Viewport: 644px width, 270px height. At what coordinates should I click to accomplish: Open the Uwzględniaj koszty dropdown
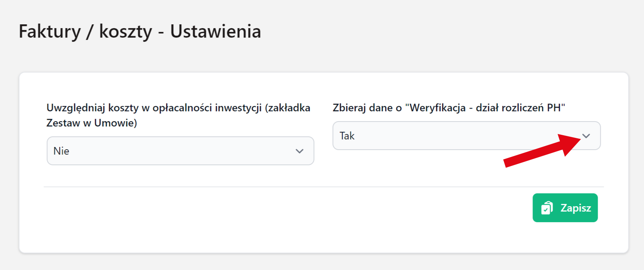180,151
